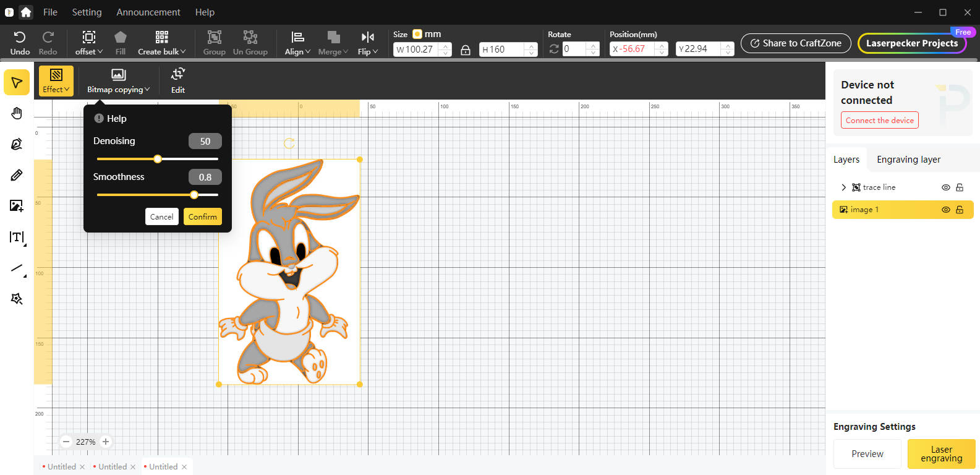The height and width of the screenshot is (475, 980).
Task: Expand the trace line layer group
Action: 843,187
